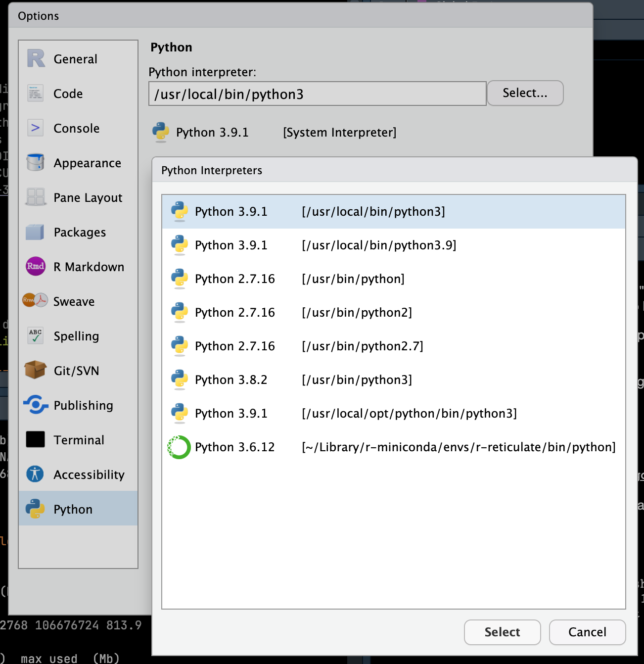The width and height of the screenshot is (644, 664).
Task: Click the Select... button beside the interpreter path
Action: [x=525, y=93]
